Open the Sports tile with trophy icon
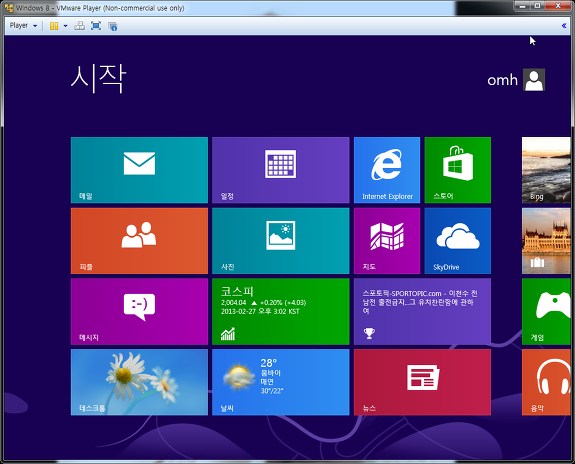The image size is (575, 464). [x=422, y=311]
